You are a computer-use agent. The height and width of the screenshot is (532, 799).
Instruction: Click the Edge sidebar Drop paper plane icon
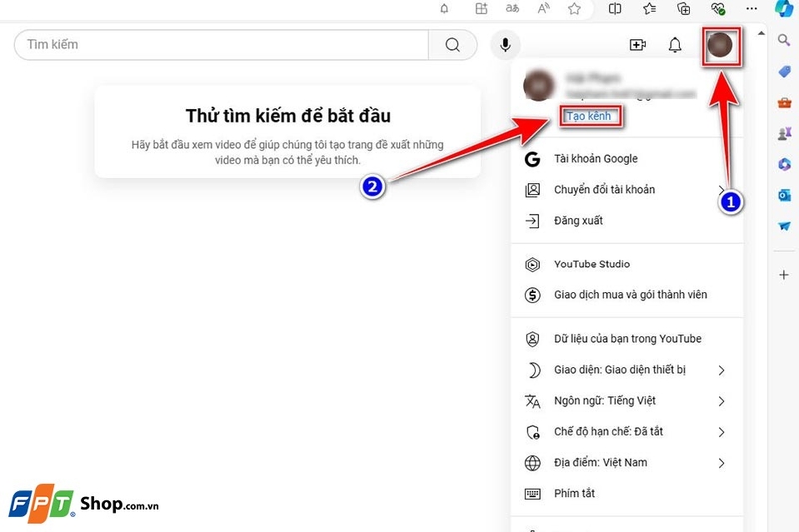(x=784, y=226)
